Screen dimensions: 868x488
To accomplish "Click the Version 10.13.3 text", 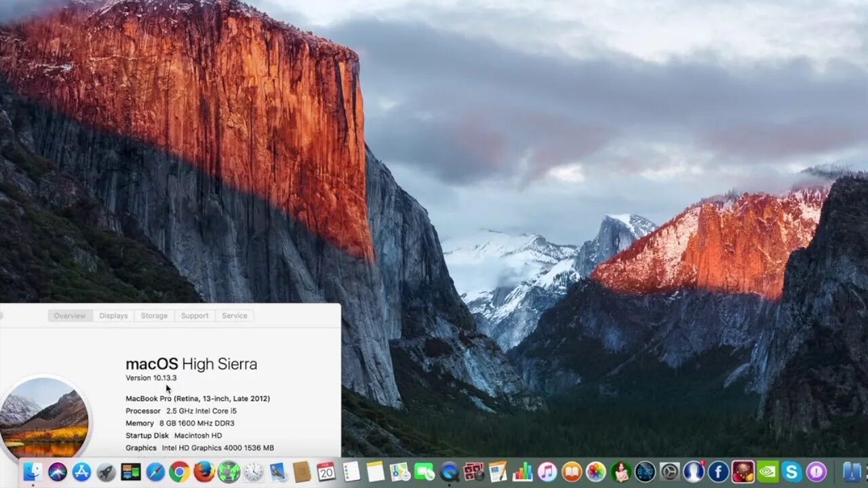I will (151, 378).
